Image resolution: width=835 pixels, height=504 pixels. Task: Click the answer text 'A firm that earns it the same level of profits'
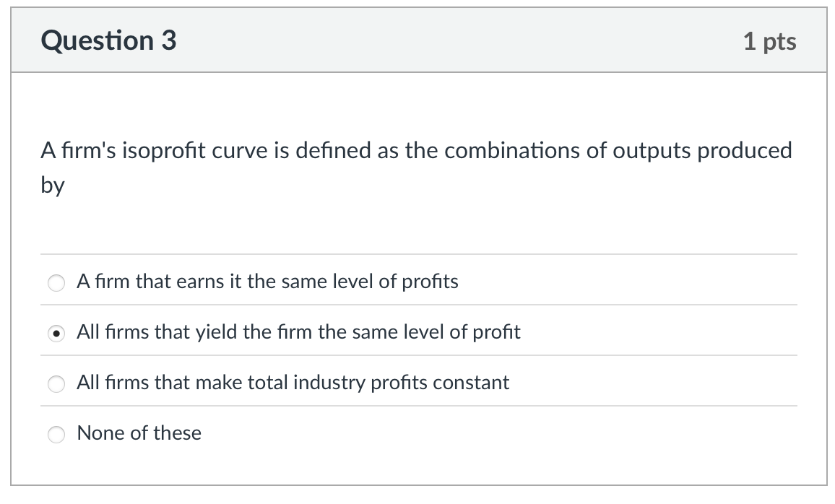pyautogui.click(x=267, y=282)
